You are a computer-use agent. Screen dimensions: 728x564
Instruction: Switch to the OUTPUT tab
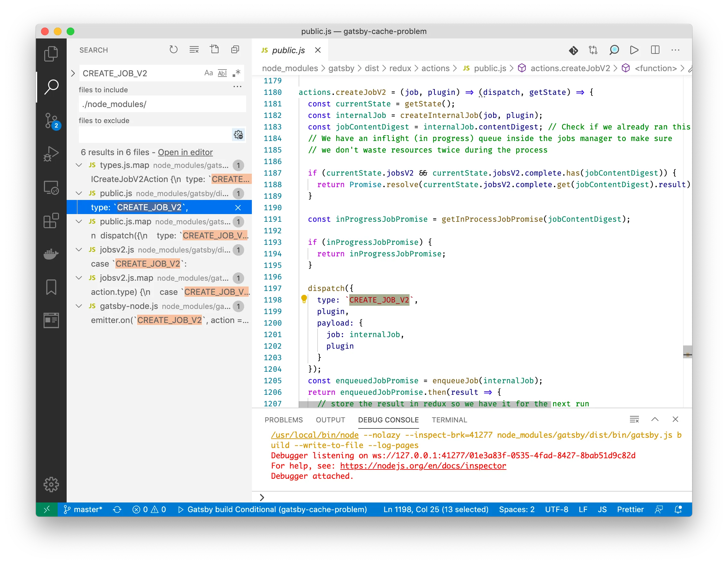point(330,420)
